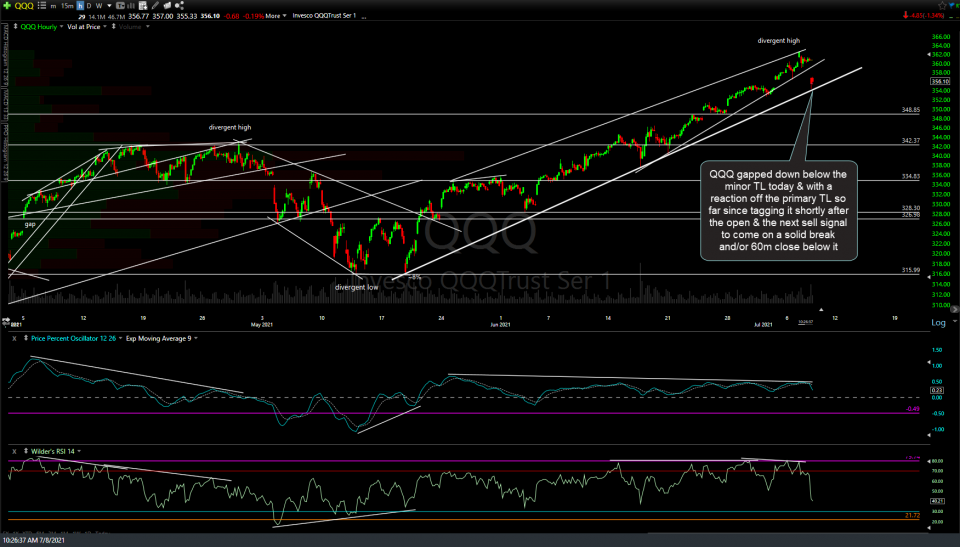Click the round scroll button right of chart
960x547 pixels.
click(x=954, y=310)
